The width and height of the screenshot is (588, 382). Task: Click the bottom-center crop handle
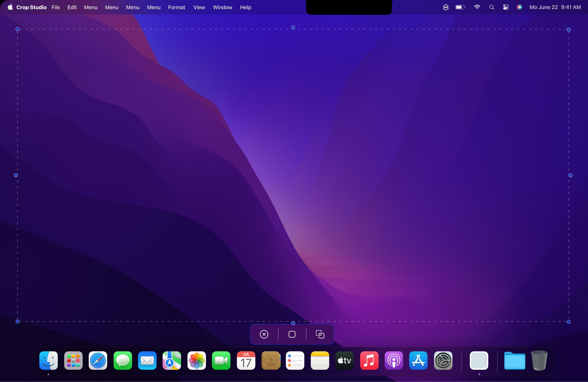coord(293,323)
